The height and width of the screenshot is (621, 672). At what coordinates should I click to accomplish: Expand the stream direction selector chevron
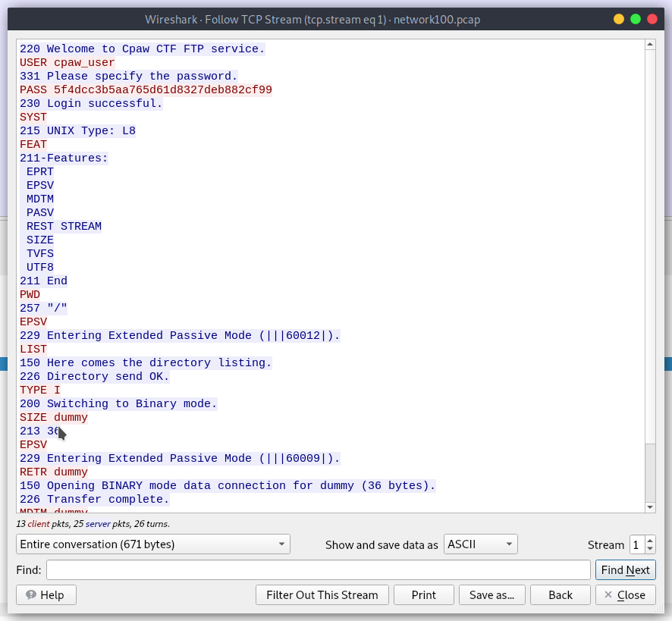(x=281, y=544)
